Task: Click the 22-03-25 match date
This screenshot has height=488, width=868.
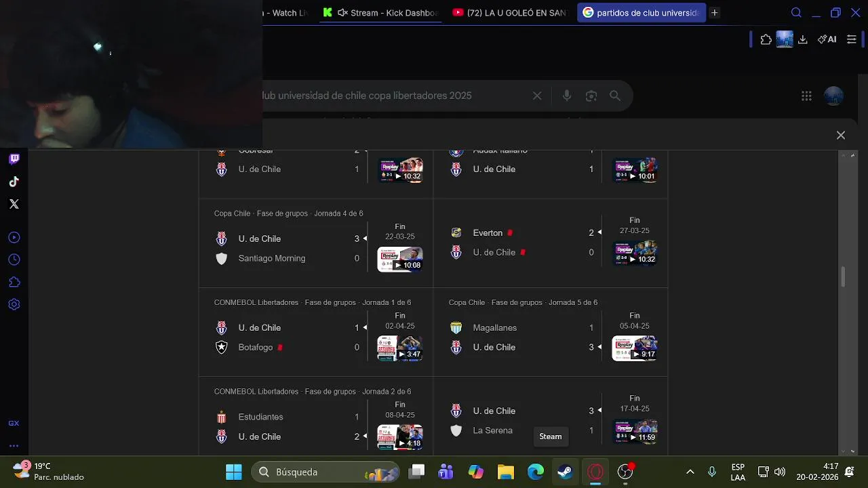Action: [400, 237]
